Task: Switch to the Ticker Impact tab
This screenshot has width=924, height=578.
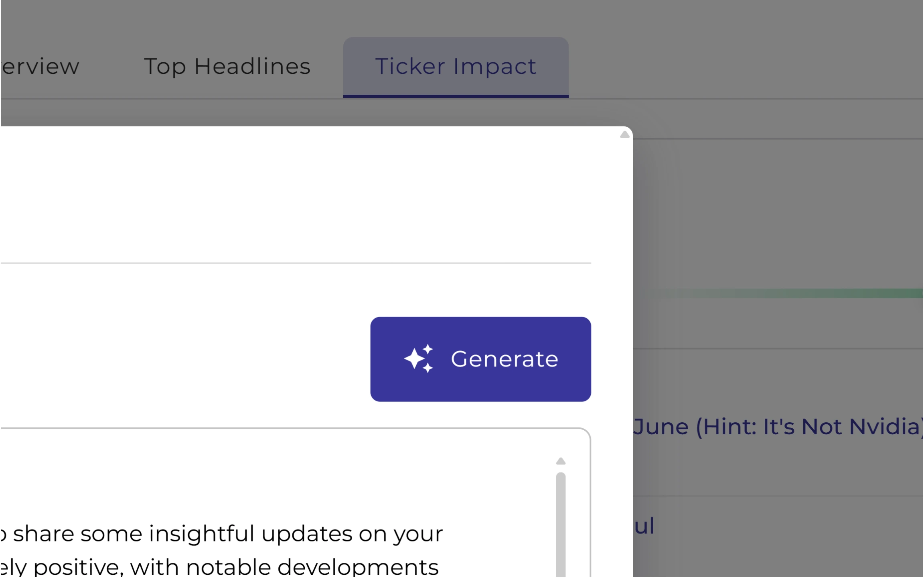Action: (455, 66)
